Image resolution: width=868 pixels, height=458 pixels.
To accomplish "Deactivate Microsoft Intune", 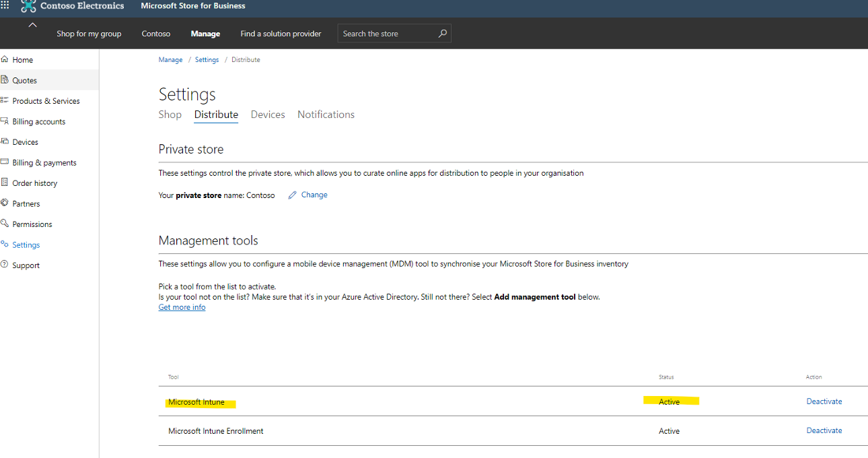I will (x=824, y=401).
